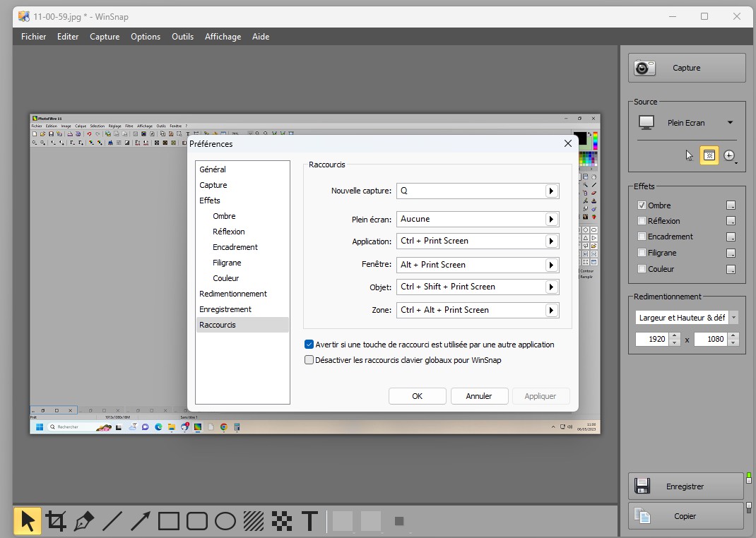Screen dimensions: 756x538
Task: Select the Ellipse shape tool
Action: (225, 522)
